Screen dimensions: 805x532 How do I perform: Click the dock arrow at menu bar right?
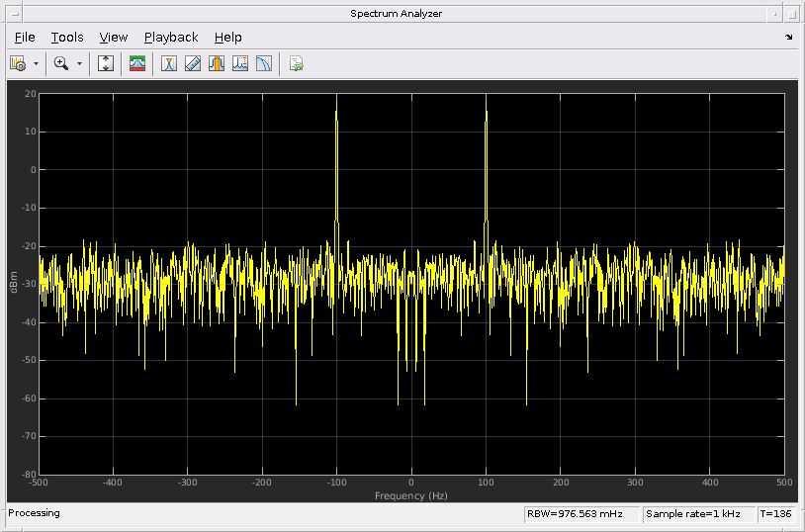(788, 38)
